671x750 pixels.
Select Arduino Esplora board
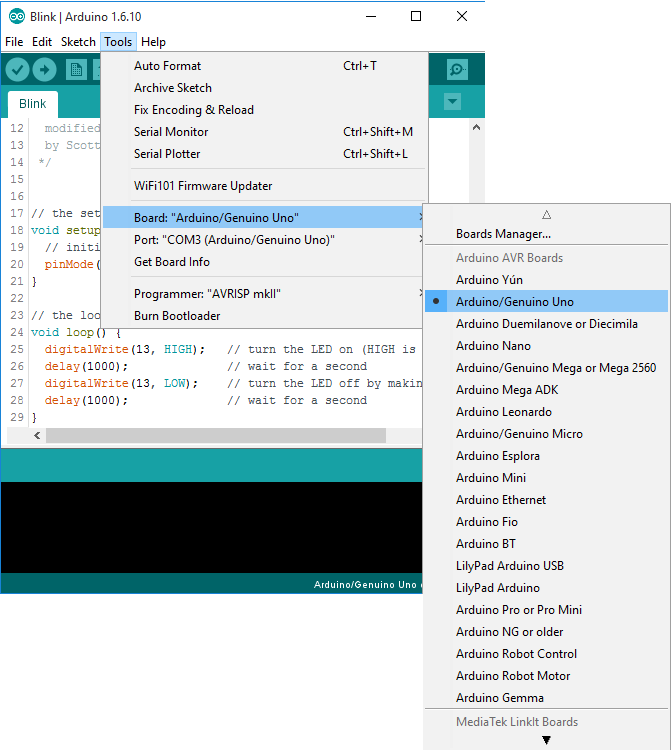[546, 456]
